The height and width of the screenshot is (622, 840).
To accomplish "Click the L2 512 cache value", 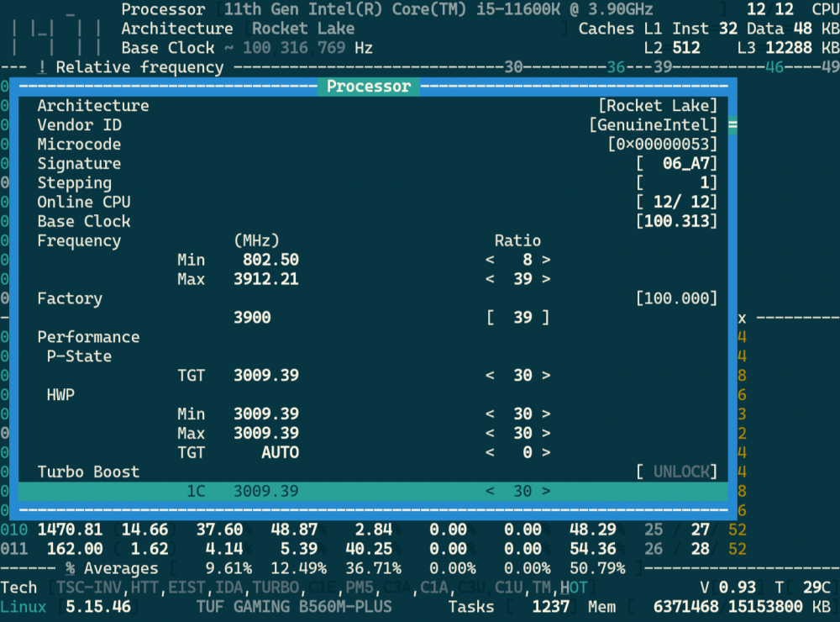I will [x=686, y=48].
